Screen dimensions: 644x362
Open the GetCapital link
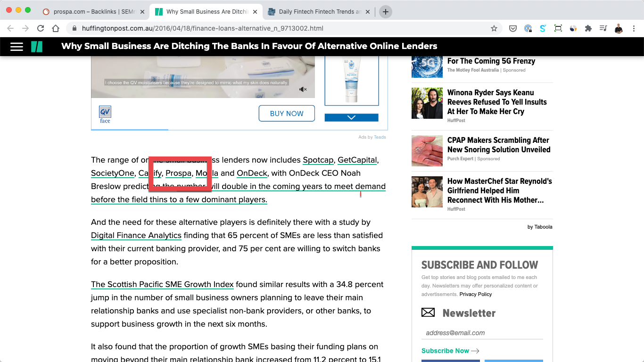click(357, 160)
